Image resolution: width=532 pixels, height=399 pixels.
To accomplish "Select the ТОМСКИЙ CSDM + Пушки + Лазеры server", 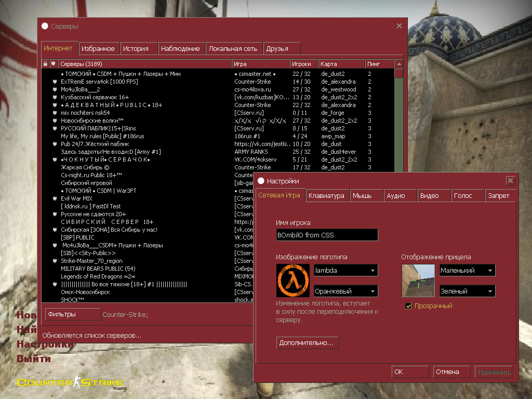I will pyautogui.click(x=218, y=74).
